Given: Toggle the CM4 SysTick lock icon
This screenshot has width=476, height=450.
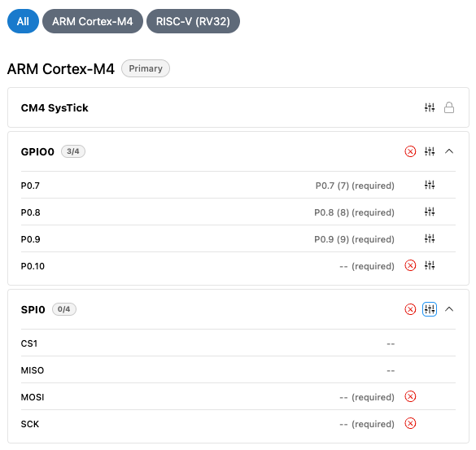Looking at the screenshot, I should [x=449, y=107].
